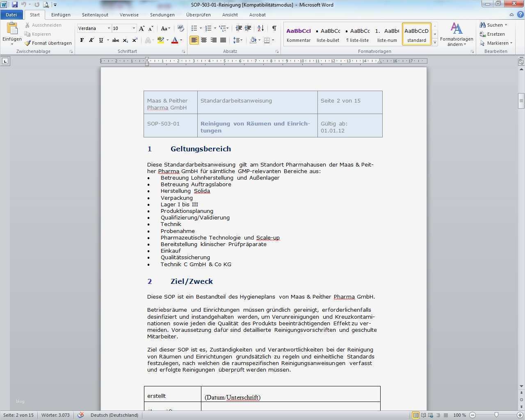This screenshot has width=525, height=420.
Task: Sort the selection alphabetically
Action: (261, 28)
